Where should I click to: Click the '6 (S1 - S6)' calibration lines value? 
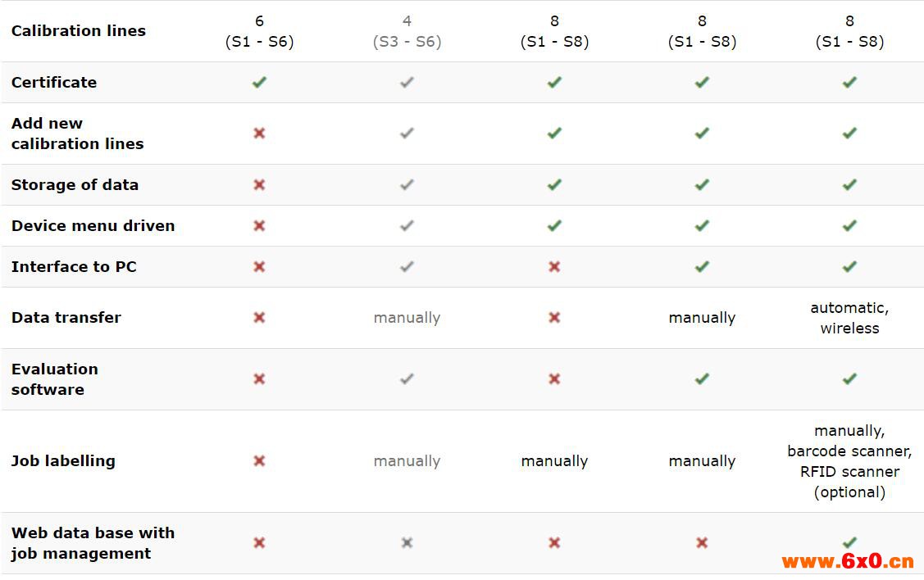coord(259,31)
